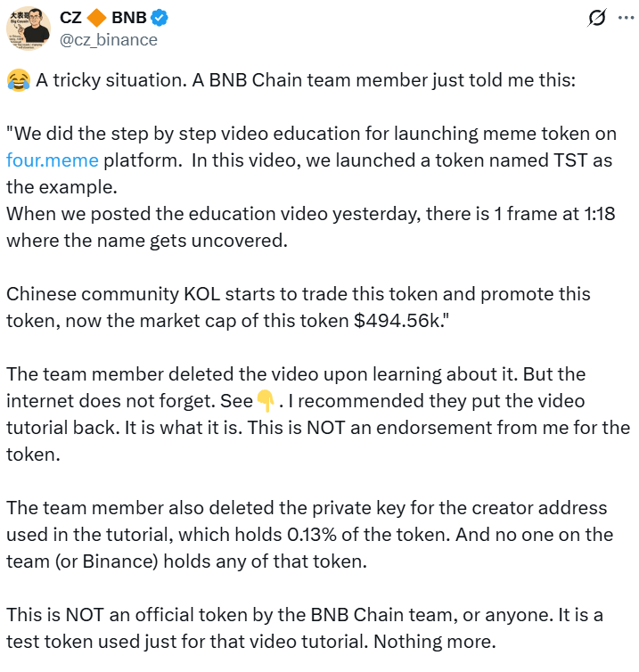Click the blue verified checkmark badge
639x672 pixels.
[x=161, y=18]
